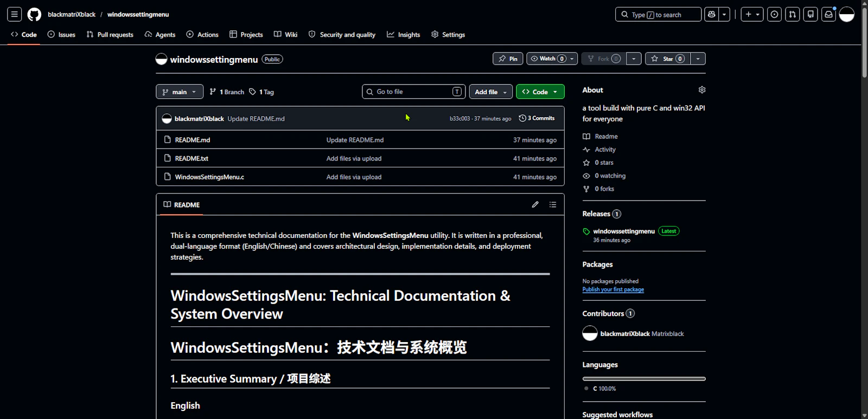Open the Activity link in About
Screen dimensions: 868x419
599,150
